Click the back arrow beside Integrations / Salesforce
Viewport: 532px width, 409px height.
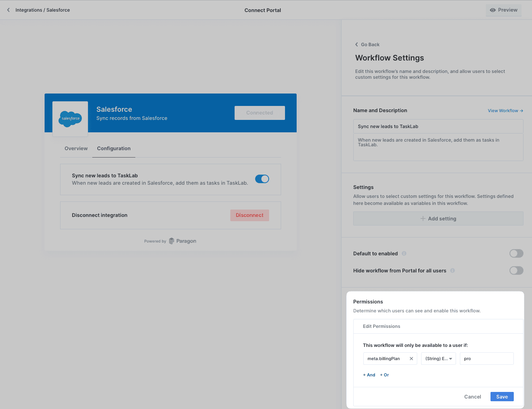[9, 10]
